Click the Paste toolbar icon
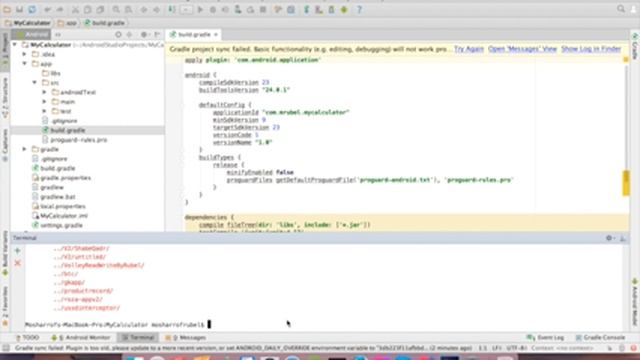This screenshot has width=640, height=360. tap(100, 9)
